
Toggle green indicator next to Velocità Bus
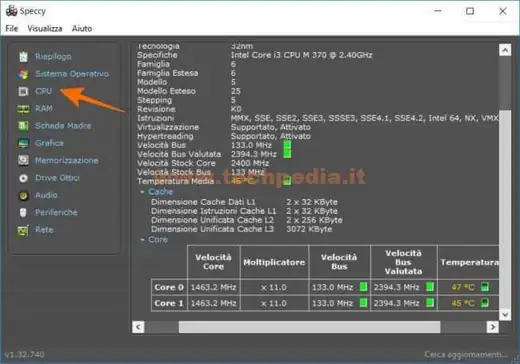[287, 145]
